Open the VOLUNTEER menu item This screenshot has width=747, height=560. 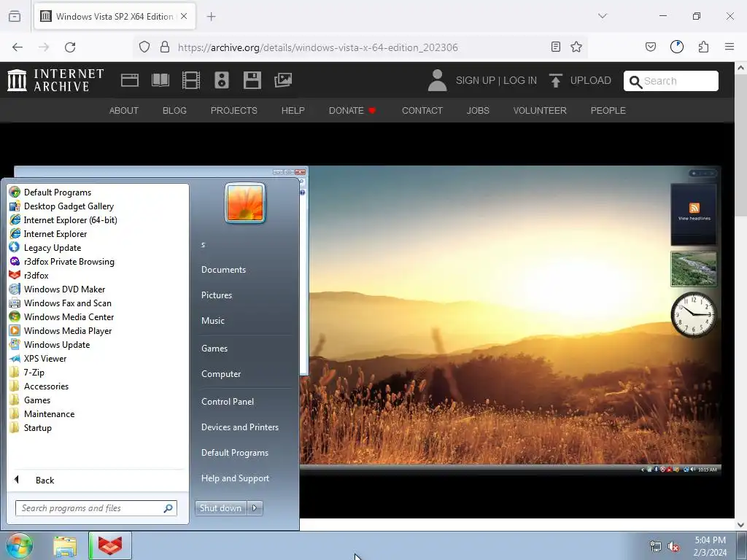tap(540, 111)
